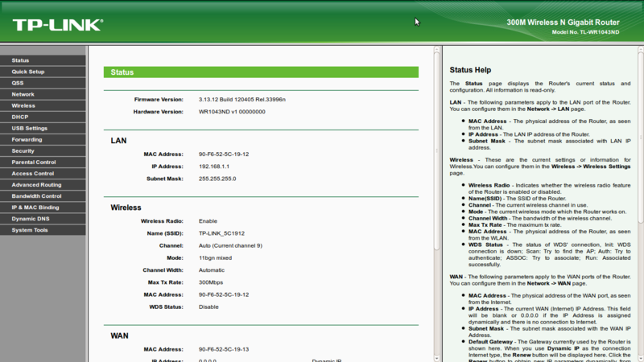
Task: Click WDS Status value Disable
Action: coord(208,307)
